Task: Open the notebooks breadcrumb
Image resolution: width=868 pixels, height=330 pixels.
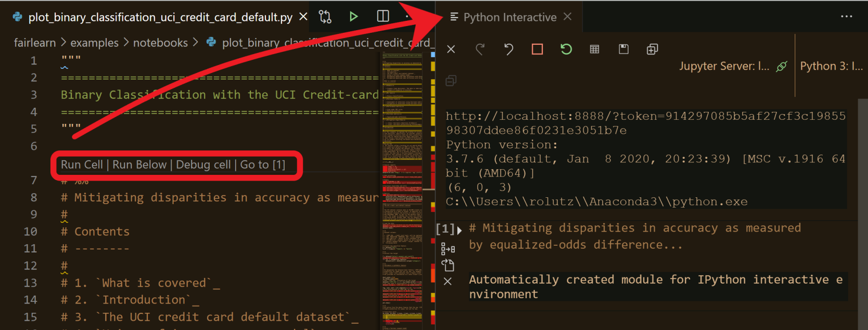Action: (160, 43)
